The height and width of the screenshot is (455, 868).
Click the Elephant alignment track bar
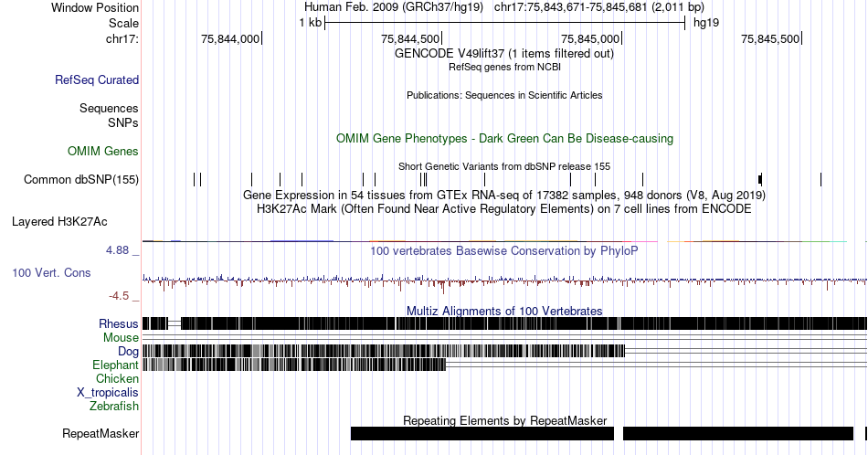(294, 365)
